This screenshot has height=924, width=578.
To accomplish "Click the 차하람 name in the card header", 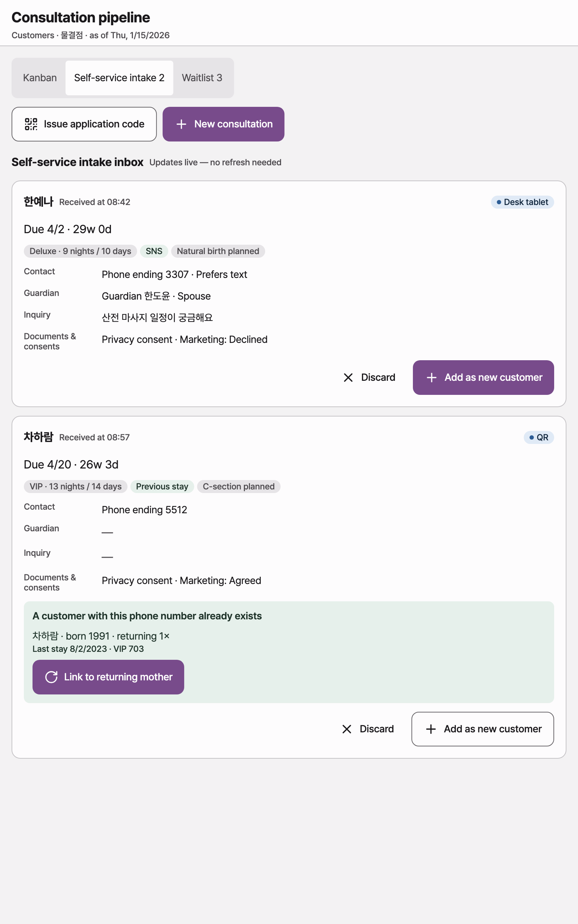I will pyautogui.click(x=39, y=437).
